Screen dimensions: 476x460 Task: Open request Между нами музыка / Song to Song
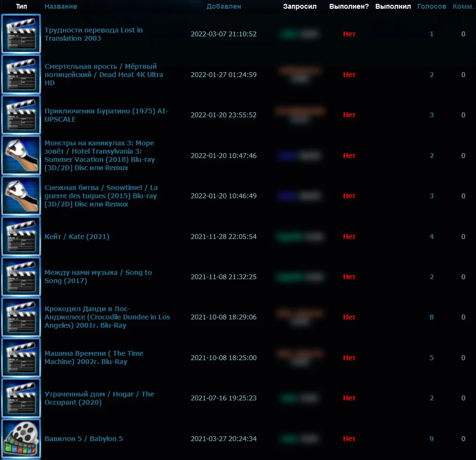click(98, 276)
